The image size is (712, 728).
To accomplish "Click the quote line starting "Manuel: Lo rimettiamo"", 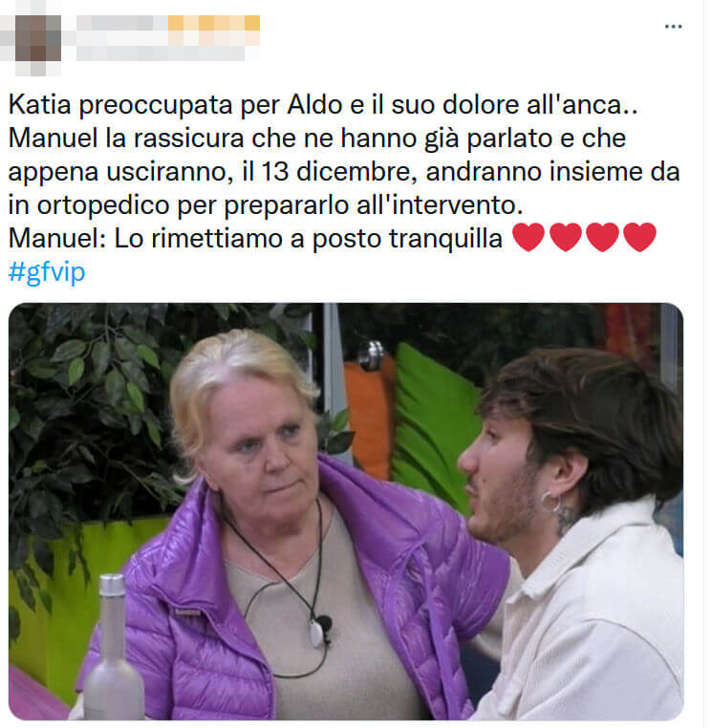I will [x=255, y=238].
